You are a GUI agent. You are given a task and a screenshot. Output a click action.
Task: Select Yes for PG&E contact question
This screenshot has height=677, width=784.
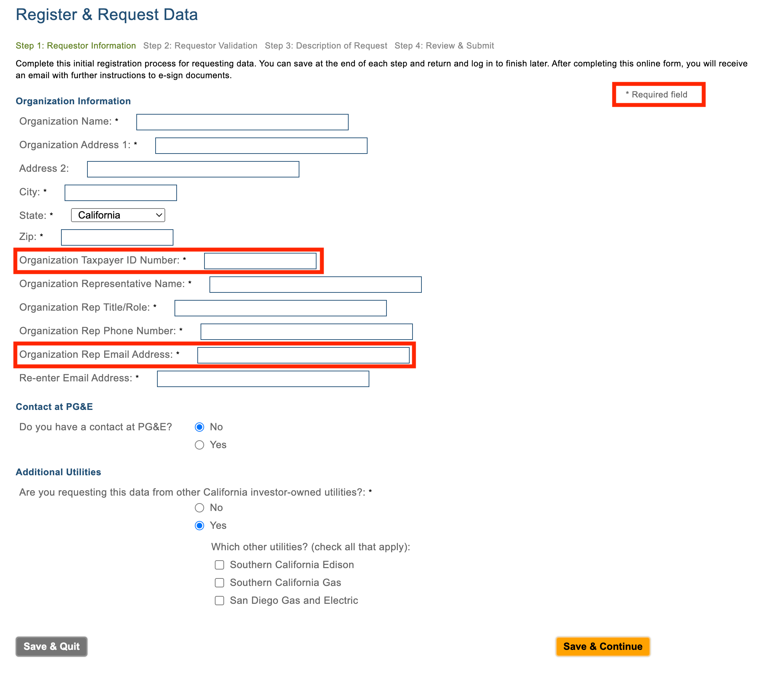click(x=199, y=445)
